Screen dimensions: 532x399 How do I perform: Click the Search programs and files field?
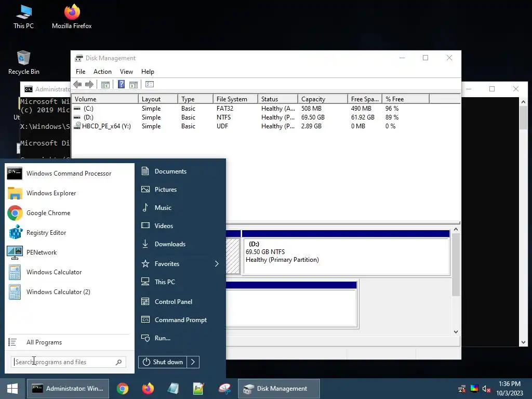(x=69, y=362)
